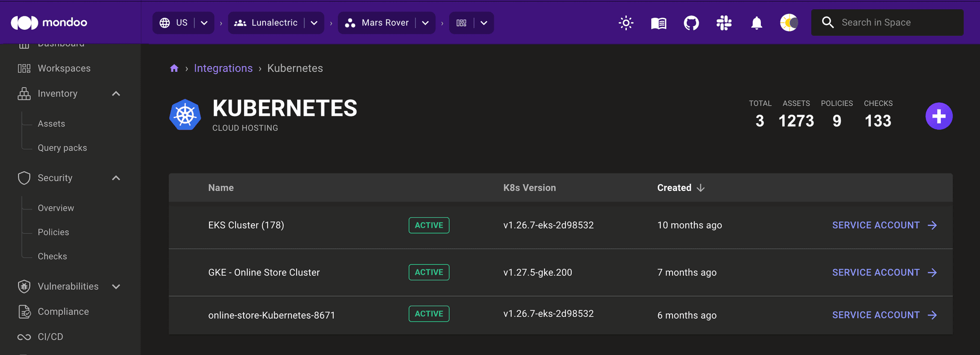Click the CHECKS 133 statistic
The height and width of the screenshot is (355, 980).
click(878, 115)
